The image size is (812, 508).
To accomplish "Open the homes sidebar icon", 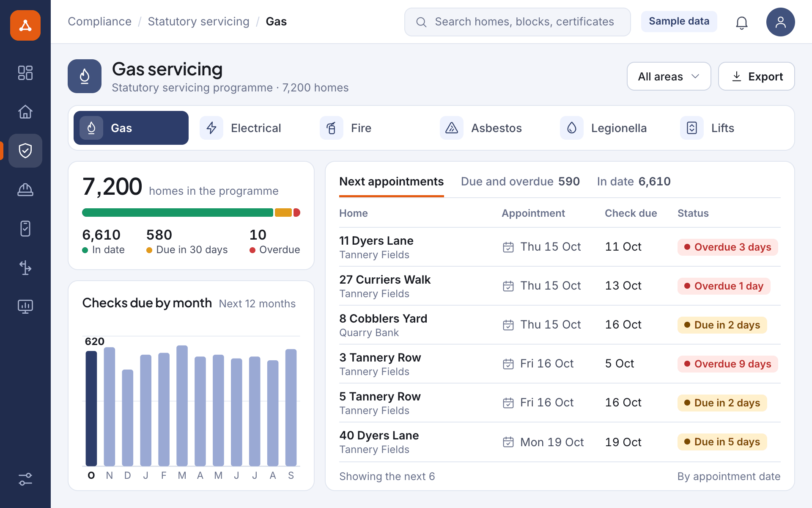I will 25,112.
